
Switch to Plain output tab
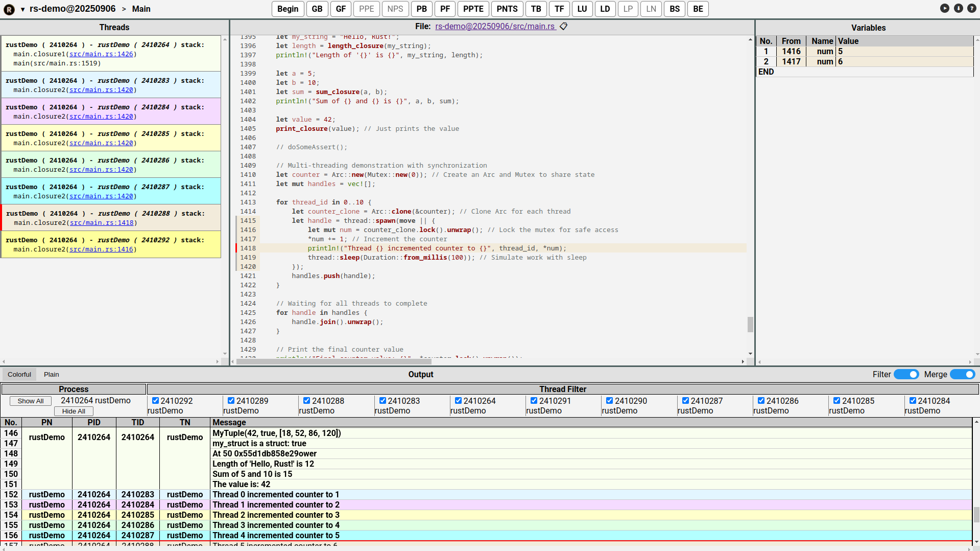point(51,374)
